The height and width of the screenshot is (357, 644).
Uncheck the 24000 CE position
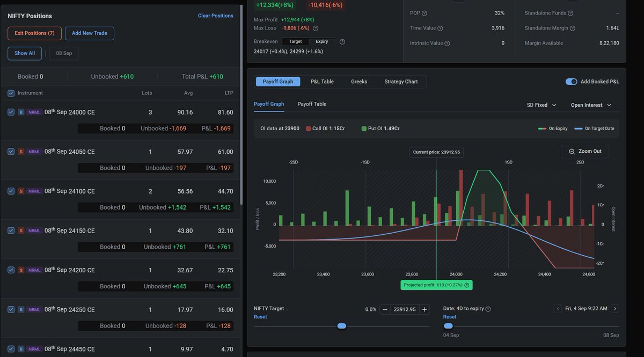(x=11, y=112)
